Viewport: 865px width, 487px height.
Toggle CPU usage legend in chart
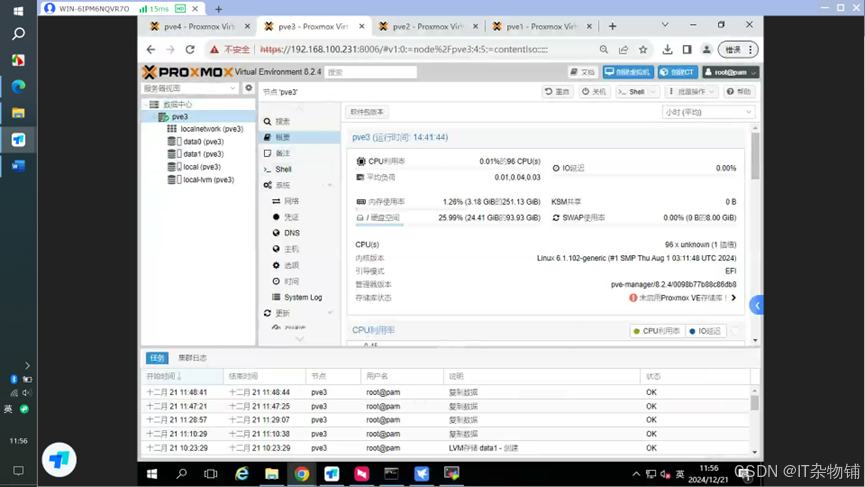pos(656,331)
